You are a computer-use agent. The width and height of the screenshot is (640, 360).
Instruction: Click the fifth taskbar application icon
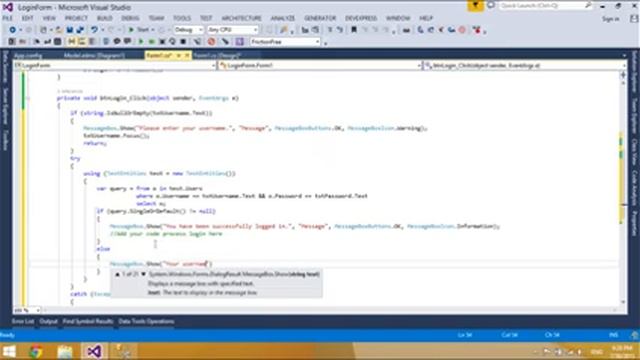pyautogui.click(x=123, y=351)
